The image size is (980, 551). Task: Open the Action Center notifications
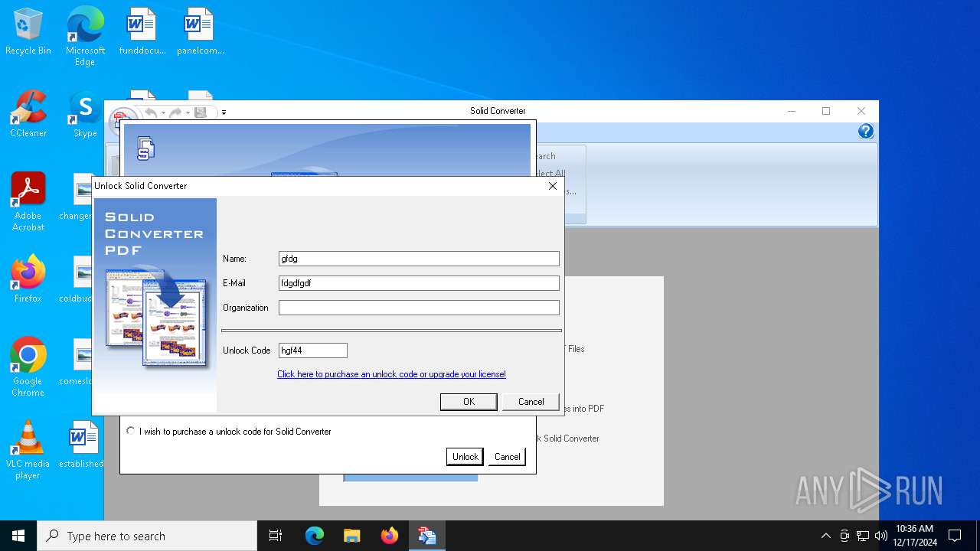click(955, 536)
